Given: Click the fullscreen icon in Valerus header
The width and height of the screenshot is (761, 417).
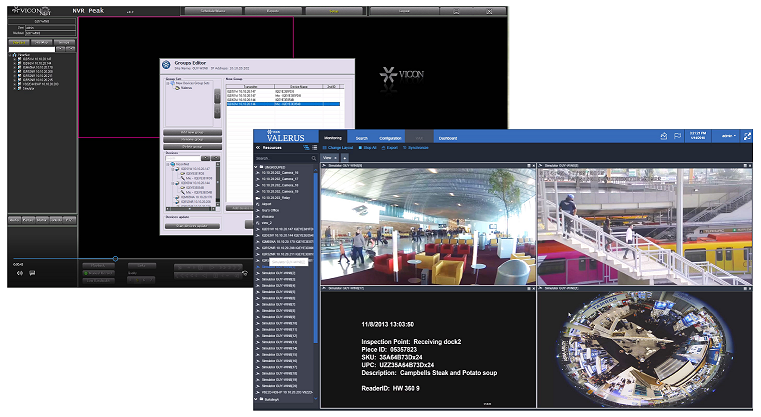Looking at the screenshot, I should point(746,136).
